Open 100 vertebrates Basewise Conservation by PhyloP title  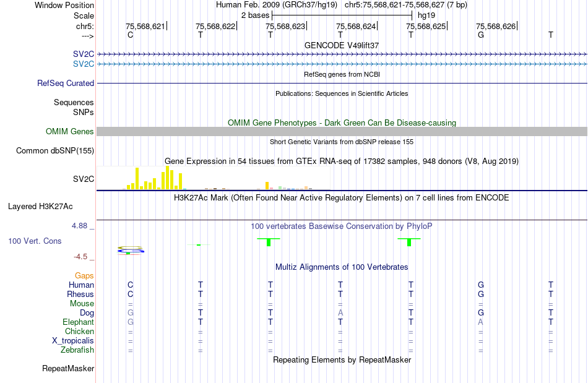click(x=342, y=226)
